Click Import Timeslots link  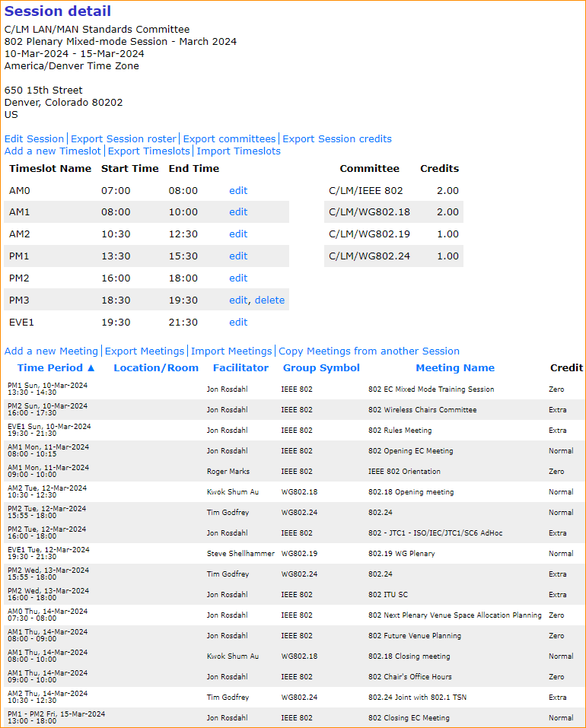point(238,151)
